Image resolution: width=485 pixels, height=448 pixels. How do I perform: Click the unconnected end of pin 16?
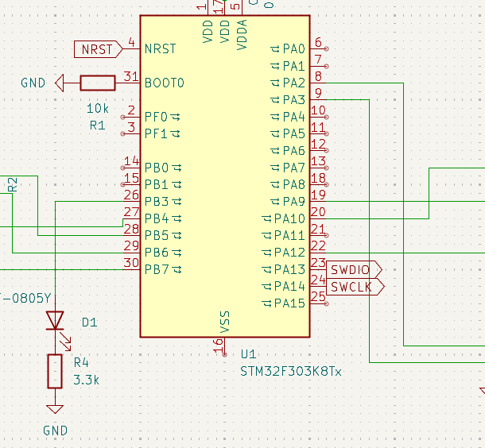(225, 354)
